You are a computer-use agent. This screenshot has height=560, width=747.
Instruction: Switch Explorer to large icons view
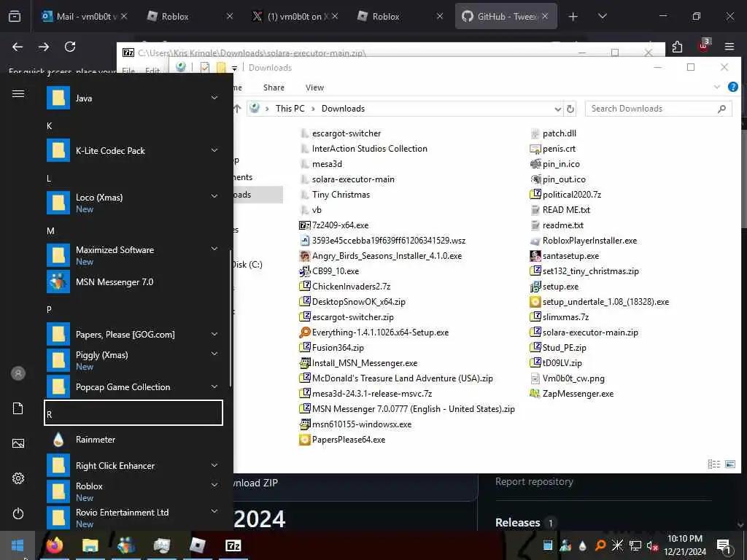(x=729, y=464)
